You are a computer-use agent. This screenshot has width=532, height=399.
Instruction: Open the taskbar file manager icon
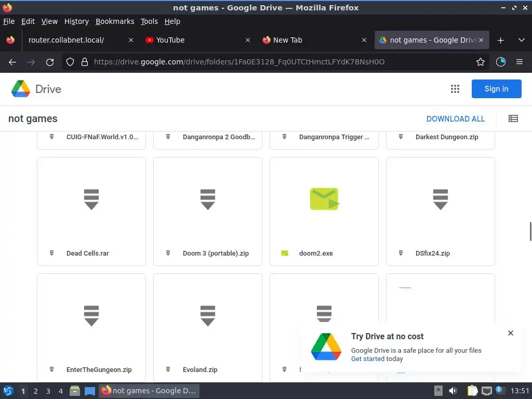coord(75,391)
